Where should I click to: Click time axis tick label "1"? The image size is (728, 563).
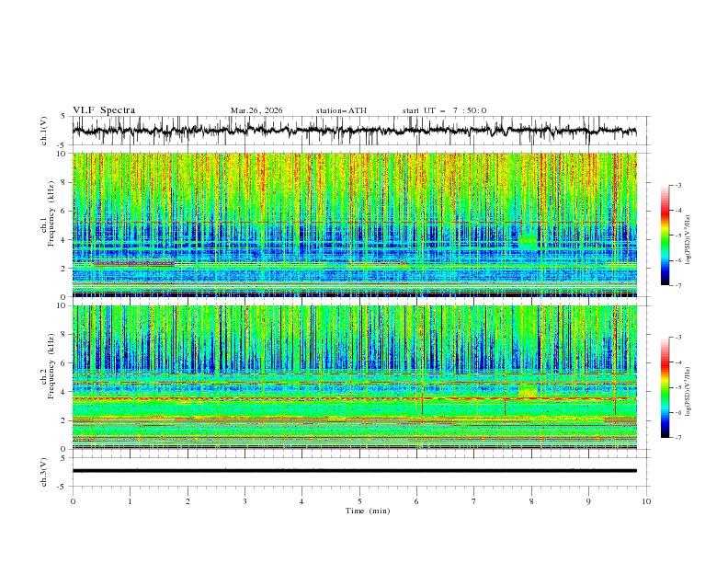[x=130, y=501]
